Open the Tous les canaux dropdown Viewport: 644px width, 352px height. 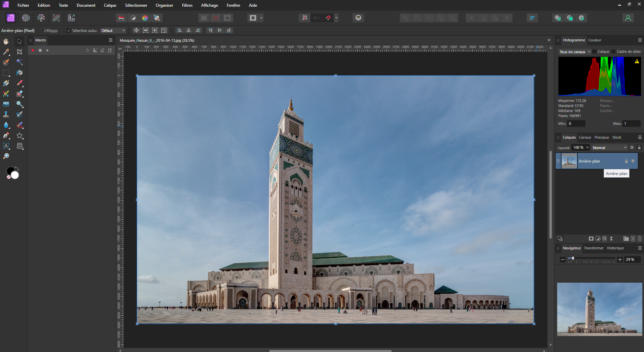click(x=575, y=52)
